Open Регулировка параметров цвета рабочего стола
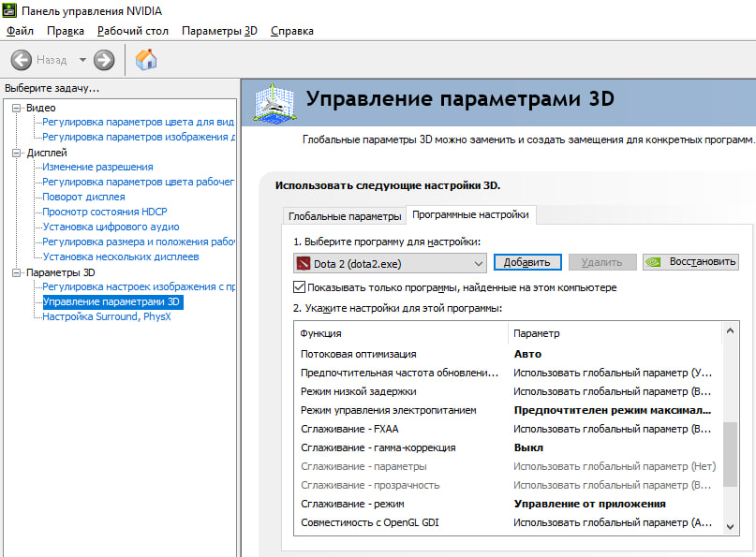Viewport: 756px width, 557px height. [x=138, y=182]
